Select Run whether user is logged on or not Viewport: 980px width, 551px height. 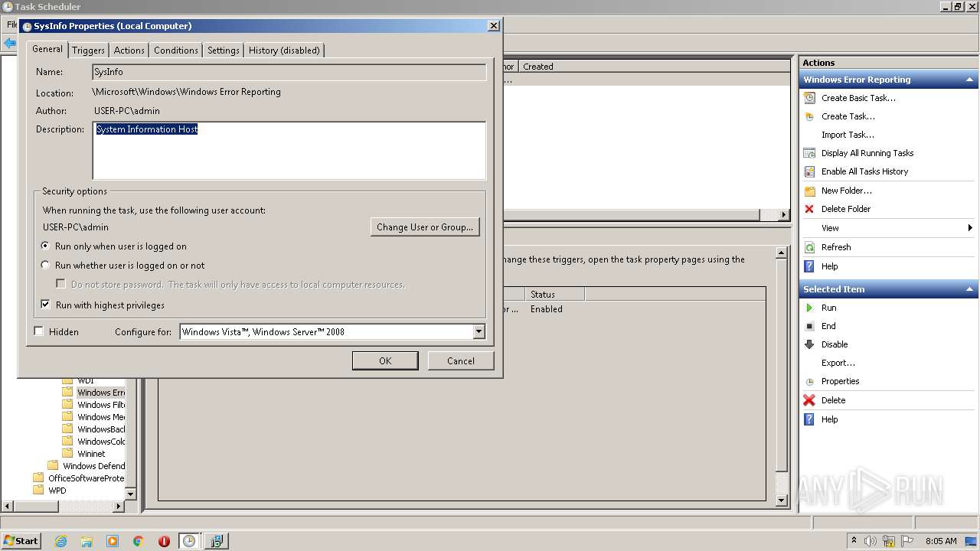click(46, 266)
